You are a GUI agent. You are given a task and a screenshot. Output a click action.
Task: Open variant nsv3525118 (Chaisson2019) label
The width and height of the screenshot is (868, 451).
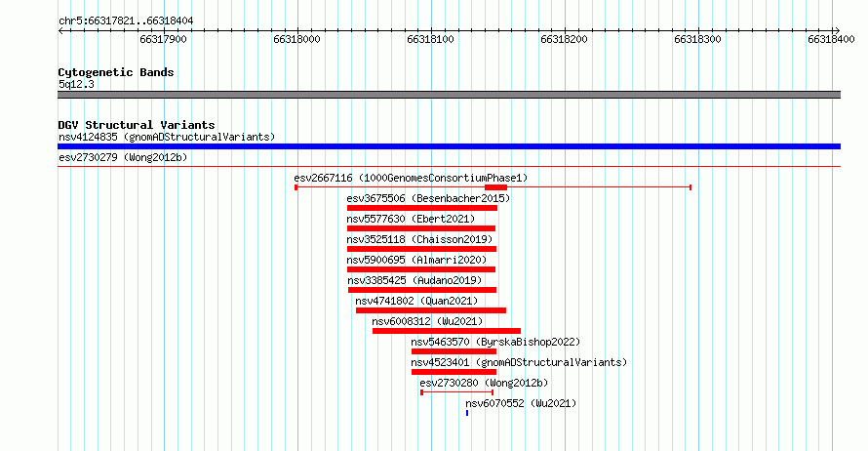click(419, 239)
